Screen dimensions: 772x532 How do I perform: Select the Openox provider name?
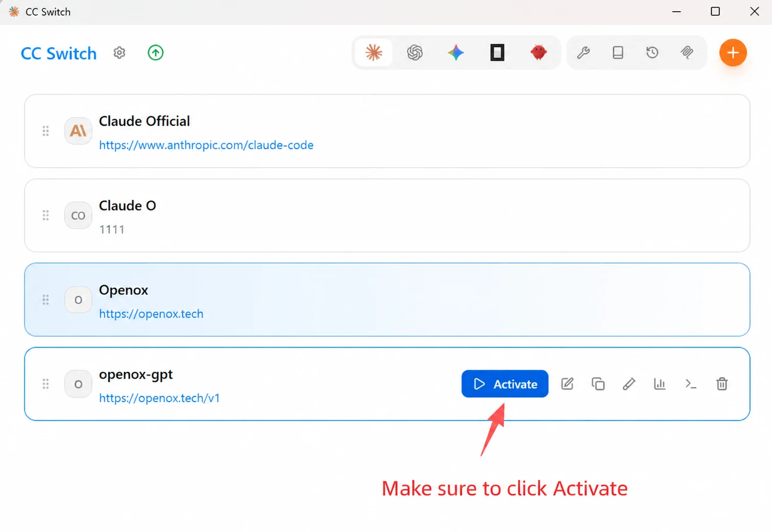pyautogui.click(x=124, y=290)
